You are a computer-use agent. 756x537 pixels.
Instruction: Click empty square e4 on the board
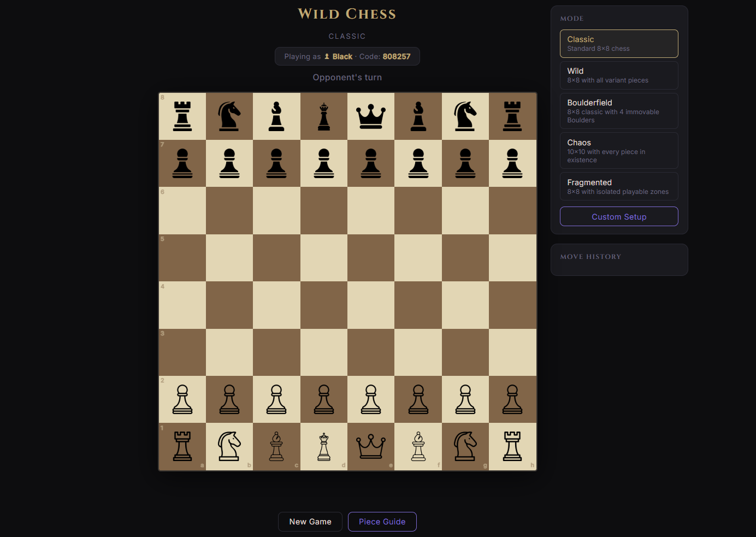click(x=371, y=305)
